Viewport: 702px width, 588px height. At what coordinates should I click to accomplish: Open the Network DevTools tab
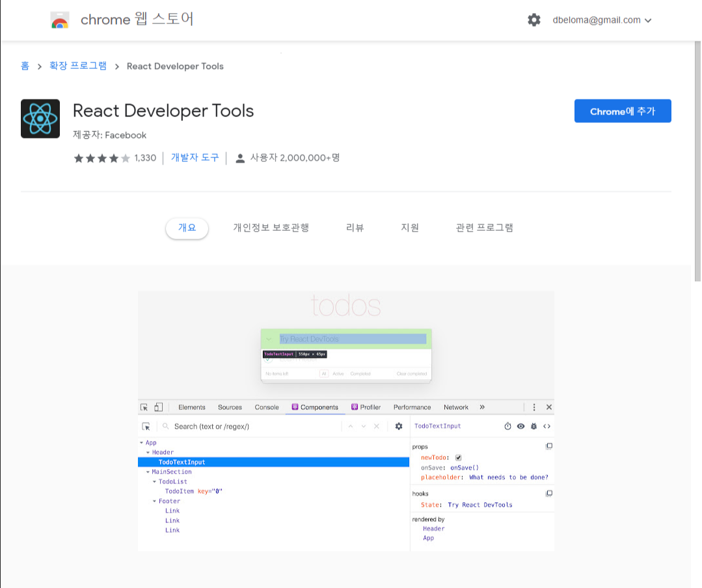(x=456, y=407)
